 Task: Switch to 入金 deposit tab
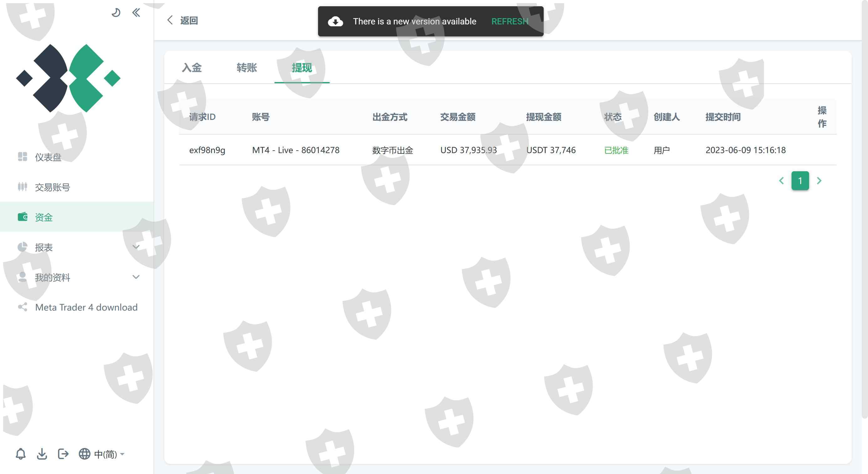pyautogui.click(x=192, y=68)
